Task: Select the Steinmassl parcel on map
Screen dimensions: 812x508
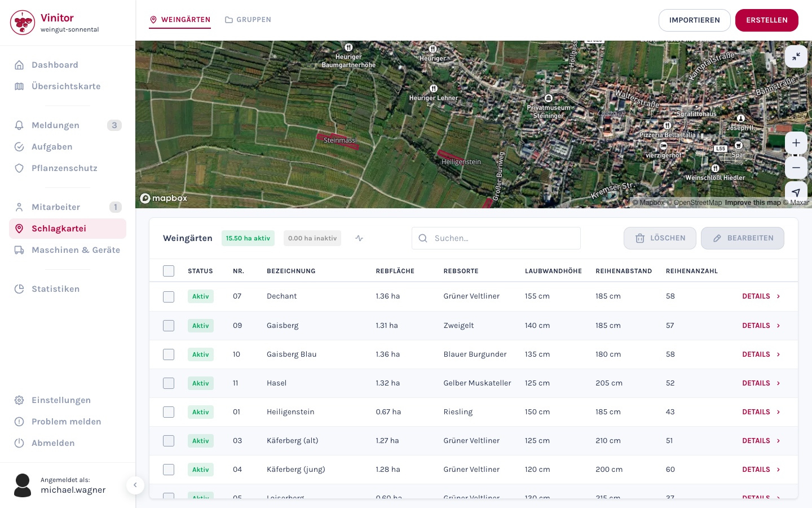Action: point(338,141)
